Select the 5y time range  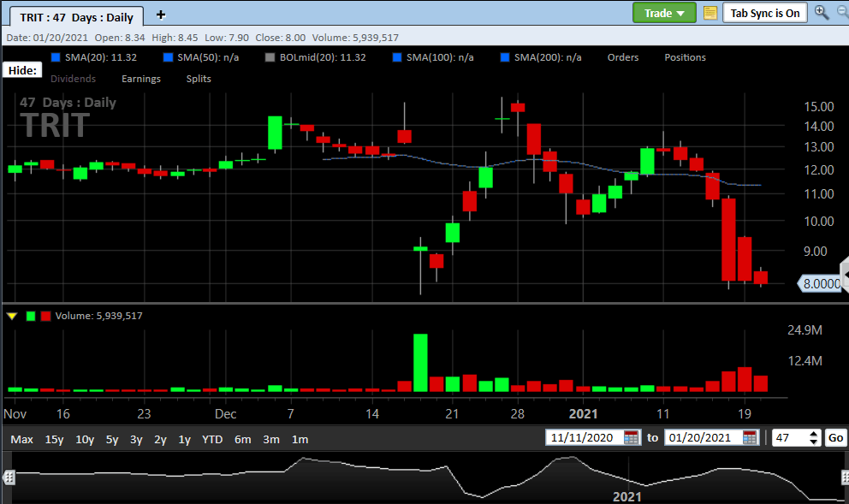pos(112,439)
